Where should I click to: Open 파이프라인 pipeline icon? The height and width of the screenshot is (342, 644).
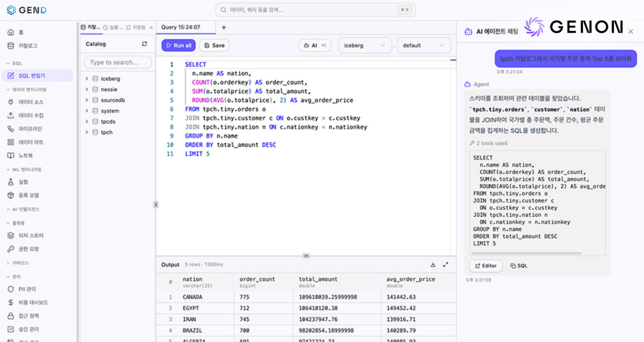pyautogui.click(x=10, y=128)
